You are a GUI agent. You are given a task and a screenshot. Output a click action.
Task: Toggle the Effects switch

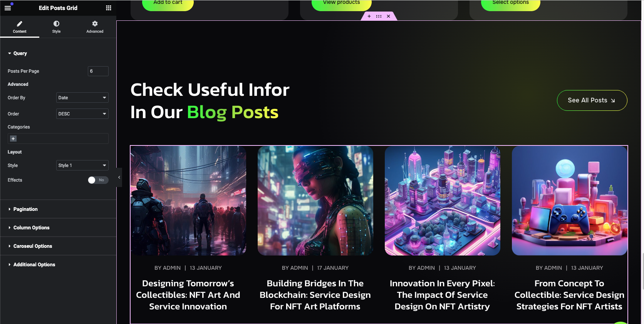98,180
